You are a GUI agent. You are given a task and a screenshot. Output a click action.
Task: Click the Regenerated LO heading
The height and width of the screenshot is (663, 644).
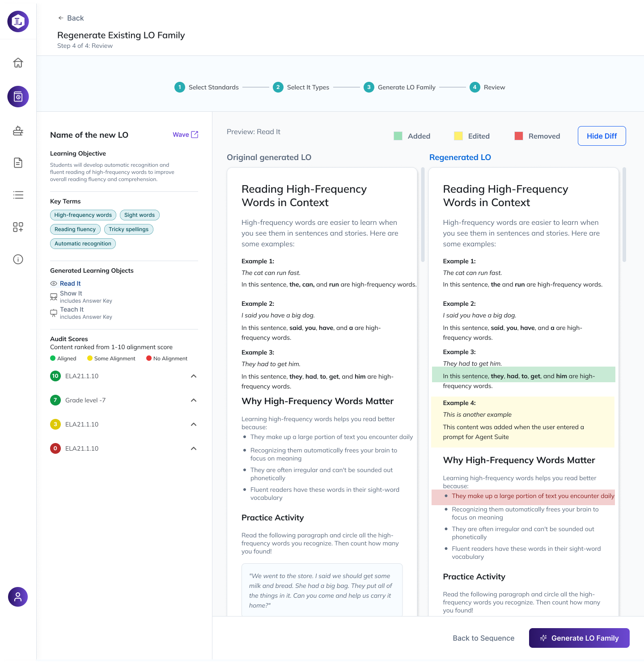pos(460,157)
